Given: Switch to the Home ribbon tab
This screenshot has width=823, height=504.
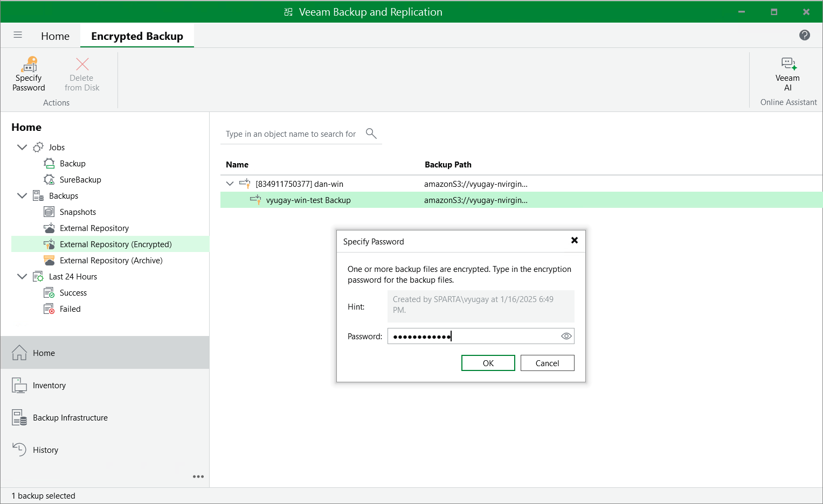Looking at the screenshot, I should [55, 36].
